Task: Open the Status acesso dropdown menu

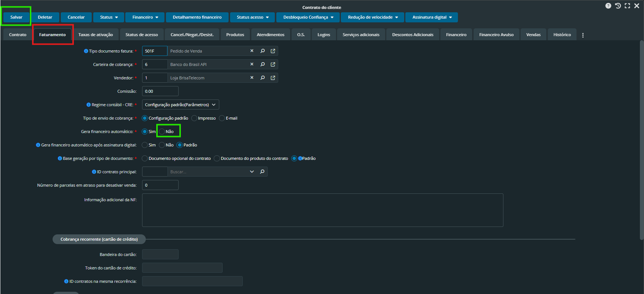Action: [x=252, y=17]
